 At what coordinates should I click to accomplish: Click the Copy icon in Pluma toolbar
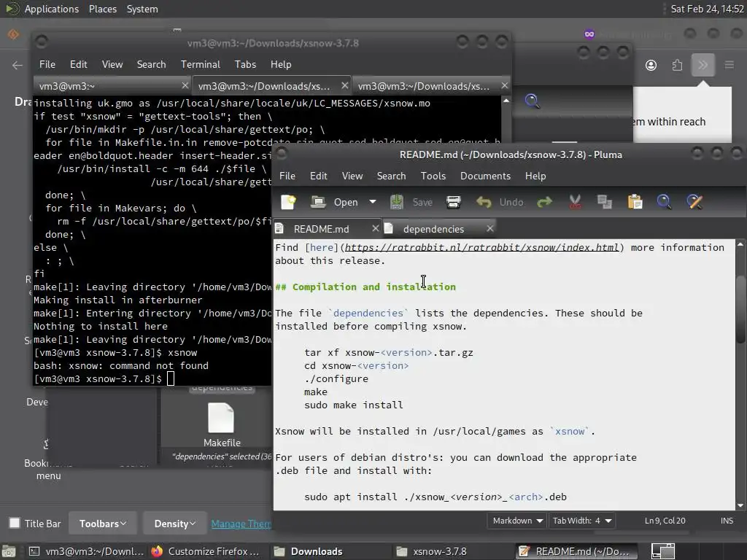coord(605,202)
